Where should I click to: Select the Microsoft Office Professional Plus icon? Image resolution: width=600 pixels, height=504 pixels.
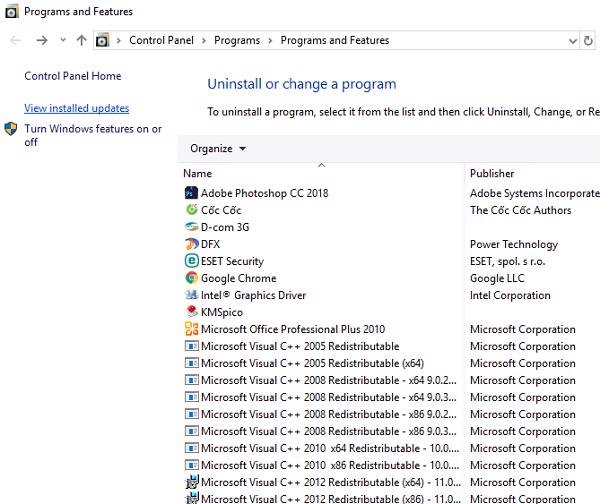(x=192, y=329)
